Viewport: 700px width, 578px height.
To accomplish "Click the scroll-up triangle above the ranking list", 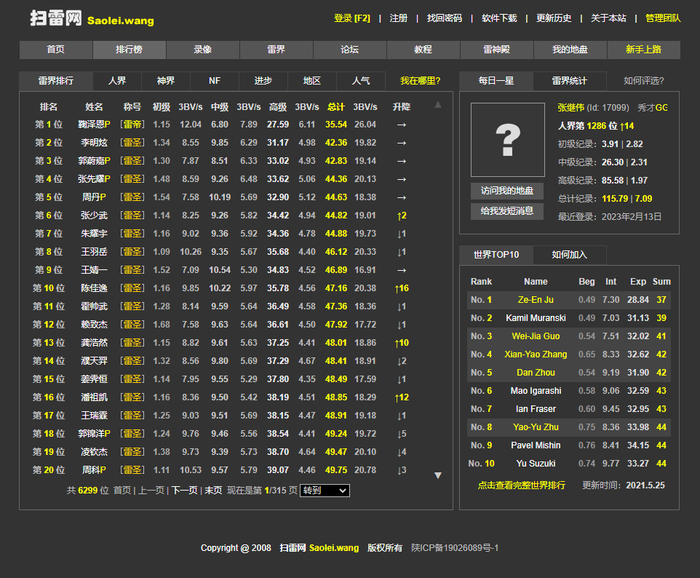I will click(437, 105).
